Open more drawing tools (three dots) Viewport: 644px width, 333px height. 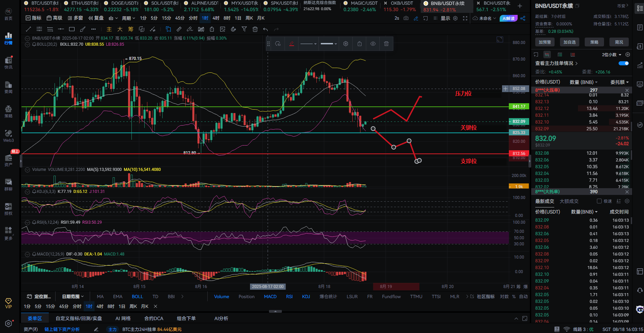94,29
